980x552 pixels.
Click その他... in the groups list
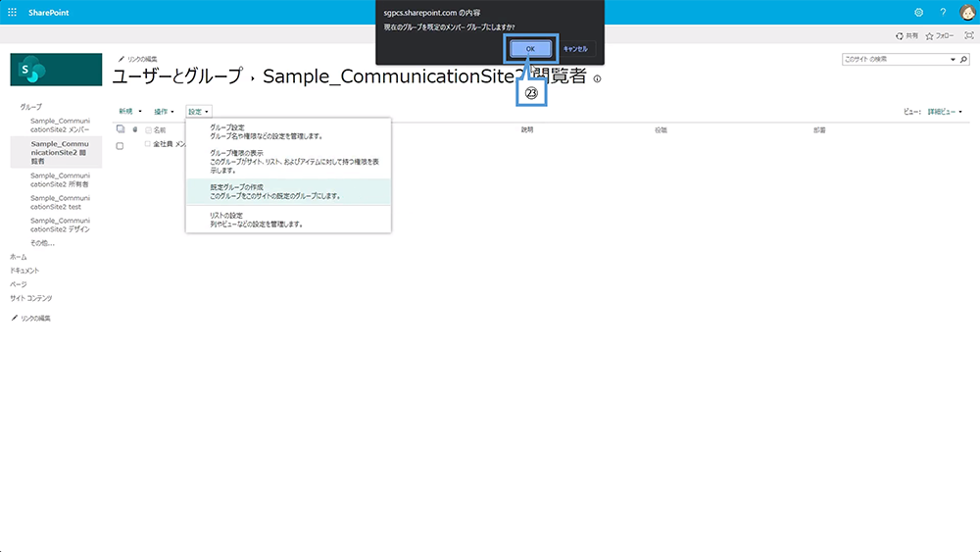click(x=42, y=242)
